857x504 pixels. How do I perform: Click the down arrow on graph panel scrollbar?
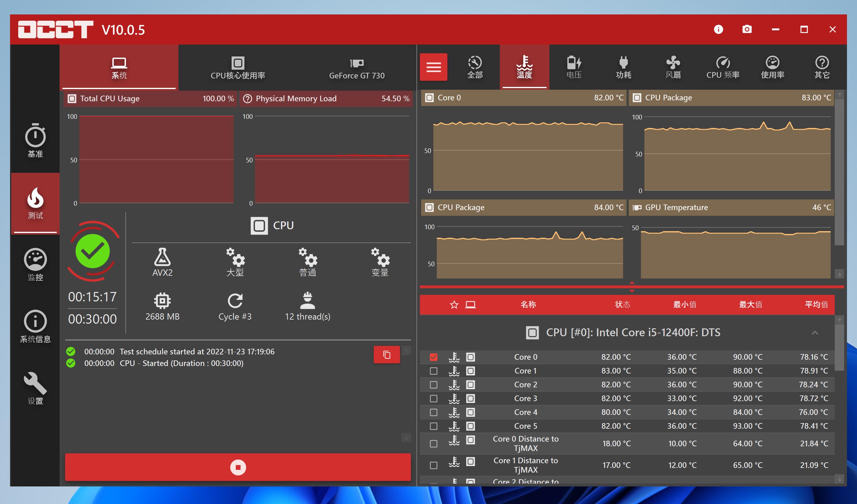click(839, 274)
